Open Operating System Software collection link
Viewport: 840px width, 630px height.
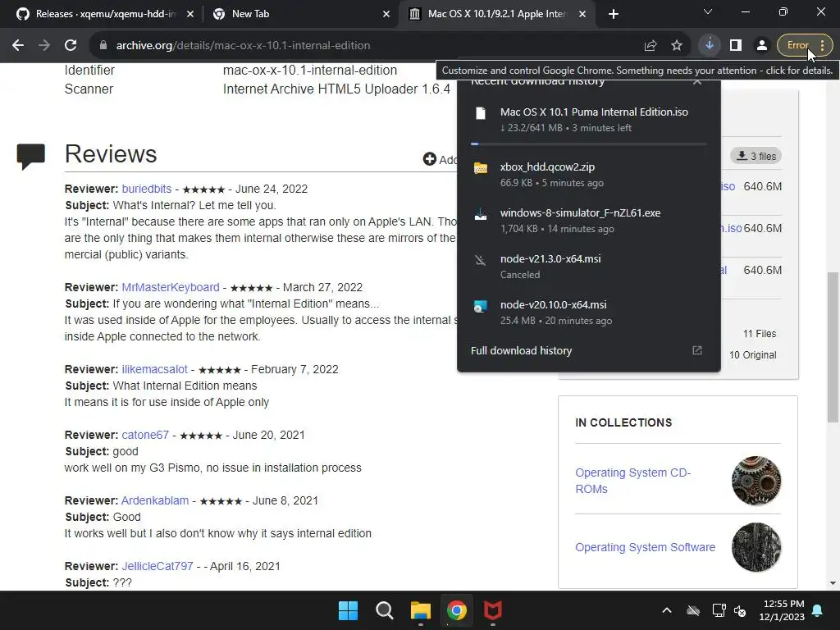(645, 547)
